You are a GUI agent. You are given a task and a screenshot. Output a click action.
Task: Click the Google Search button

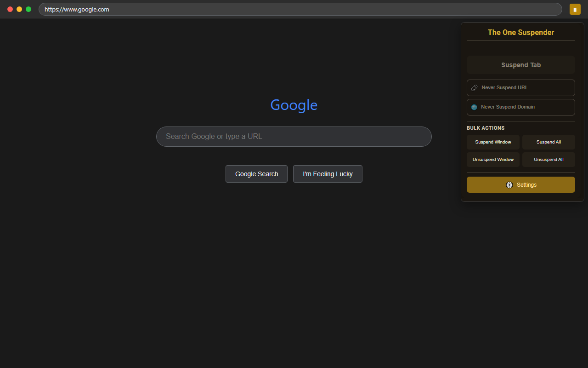pos(256,174)
